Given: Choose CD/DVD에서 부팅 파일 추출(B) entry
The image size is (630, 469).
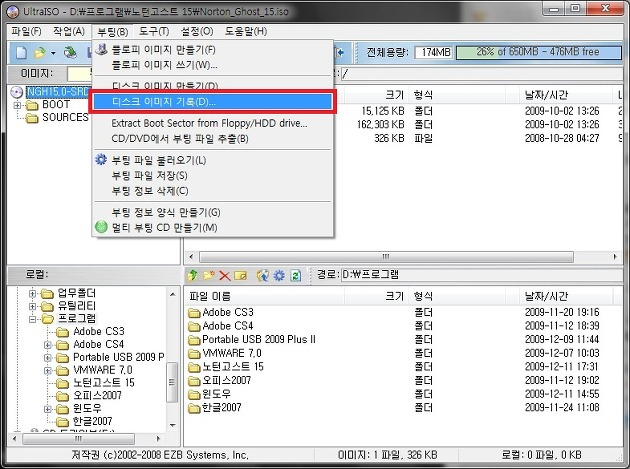Looking at the screenshot, I should (213, 139).
